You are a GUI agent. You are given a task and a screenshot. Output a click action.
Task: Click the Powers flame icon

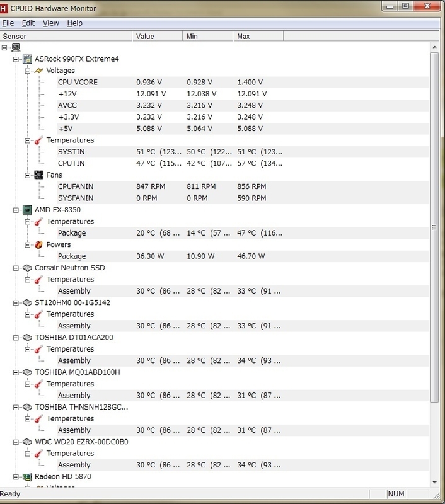click(38, 245)
